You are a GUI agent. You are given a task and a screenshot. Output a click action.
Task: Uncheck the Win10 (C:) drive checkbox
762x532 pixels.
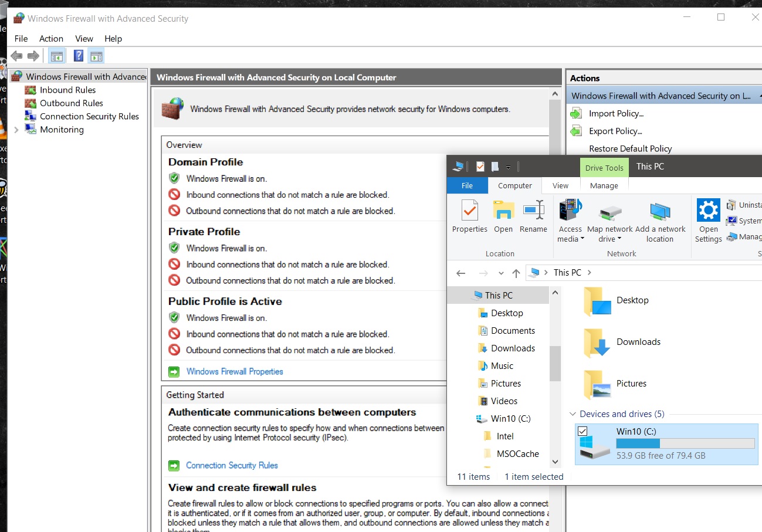(x=582, y=431)
